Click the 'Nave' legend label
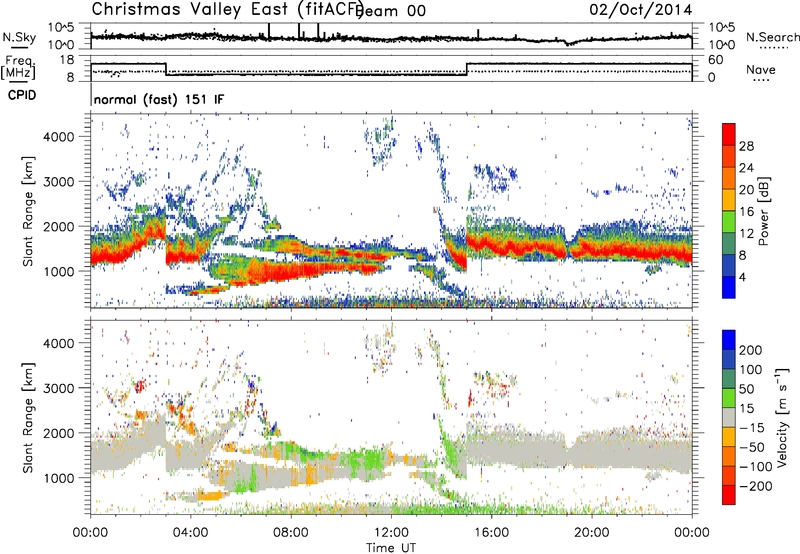This screenshot has height=554, width=800. click(x=761, y=70)
